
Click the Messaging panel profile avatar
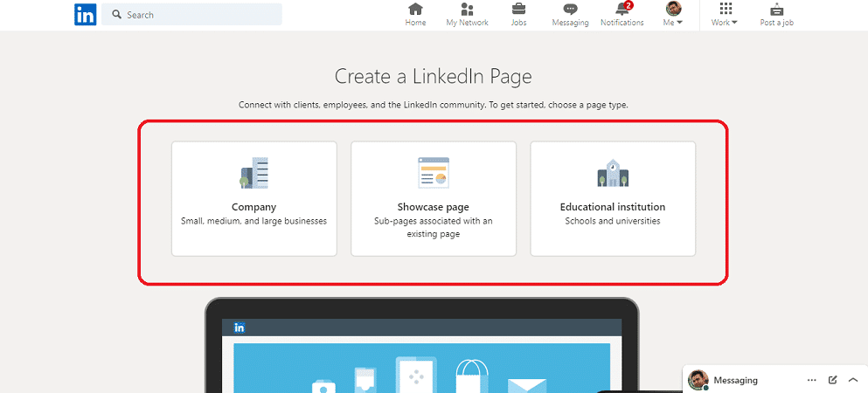coord(698,380)
